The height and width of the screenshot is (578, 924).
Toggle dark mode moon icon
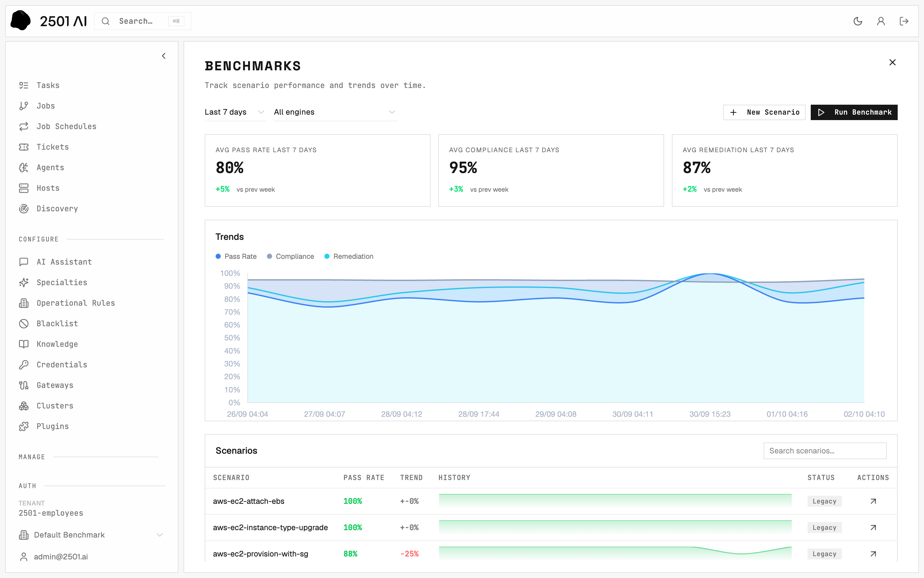coord(858,21)
